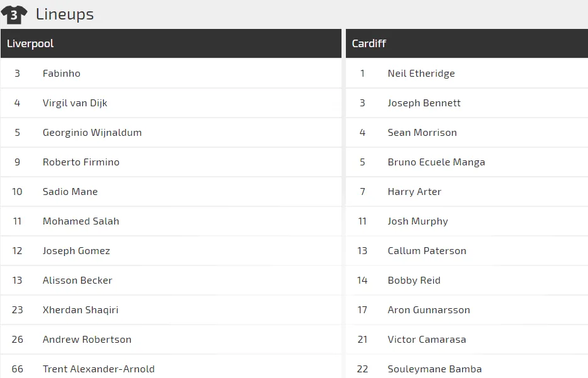588x378 pixels.
Task: Select the Cardiff team header
Action: tap(369, 43)
